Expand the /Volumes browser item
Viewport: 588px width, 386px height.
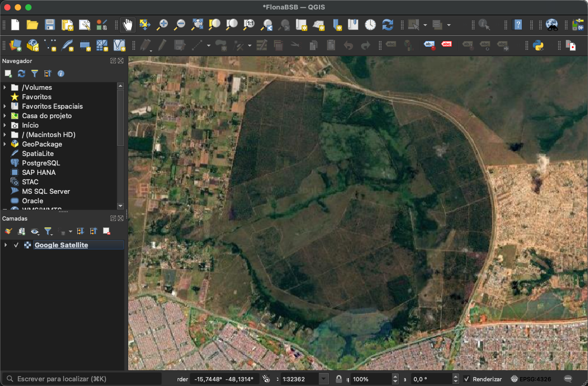coord(5,87)
